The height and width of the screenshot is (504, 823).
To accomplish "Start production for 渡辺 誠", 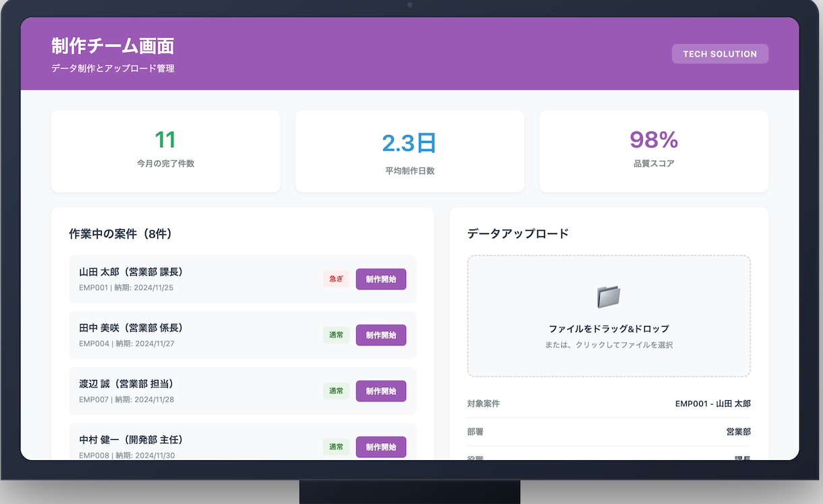I will (x=381, y=391).
